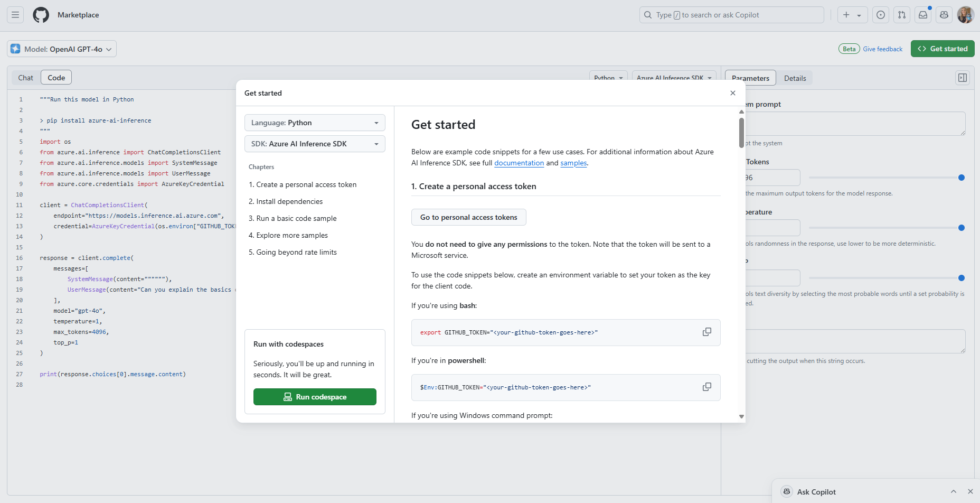The width and height of the screenshot is (980, 503).
Task: Copy the powershell token command
Action: [x=706, y=387]
